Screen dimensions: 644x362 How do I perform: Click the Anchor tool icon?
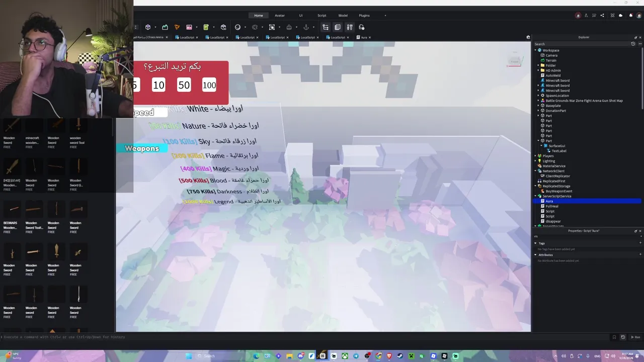click(x=306, y=27)
